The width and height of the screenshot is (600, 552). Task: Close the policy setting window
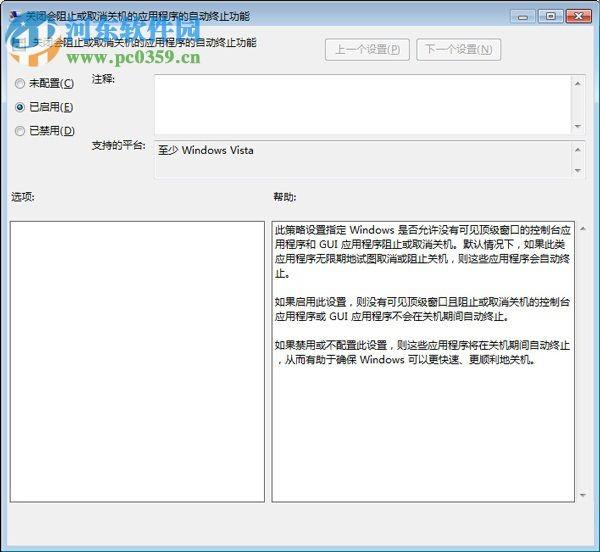point(579,16)
